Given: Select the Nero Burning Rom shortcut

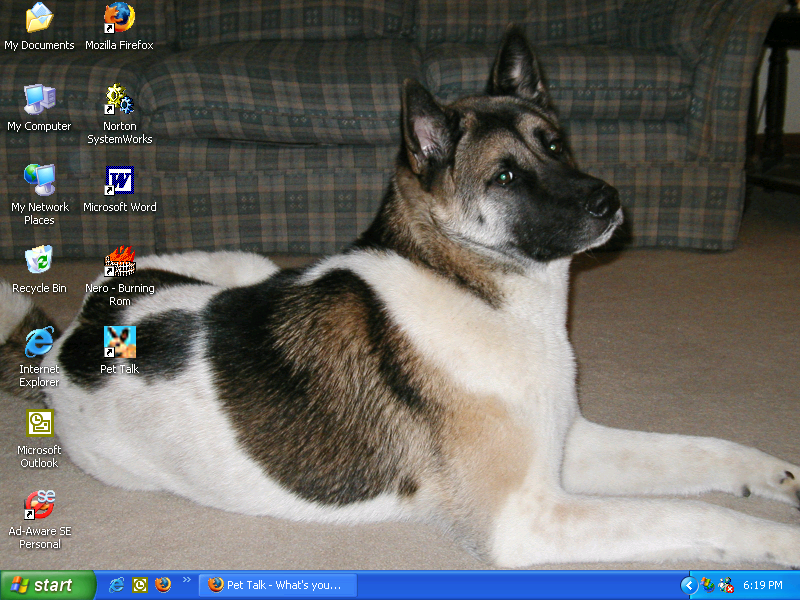Looking at the screenshot, I should point(119,262).
